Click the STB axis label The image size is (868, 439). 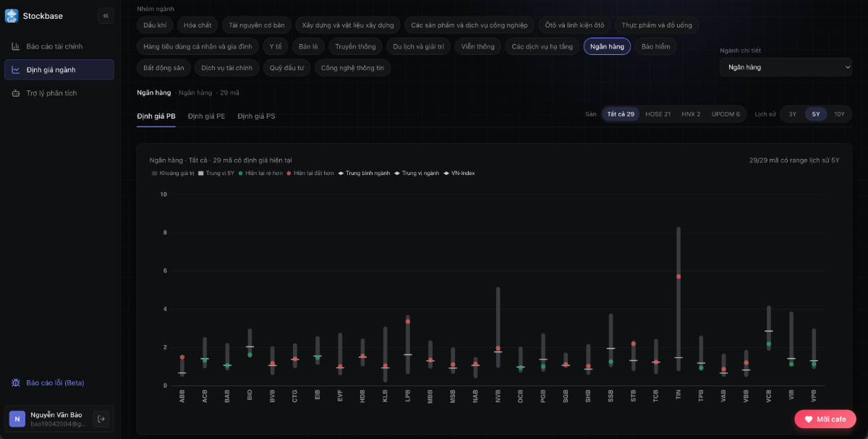coord(634,395)
